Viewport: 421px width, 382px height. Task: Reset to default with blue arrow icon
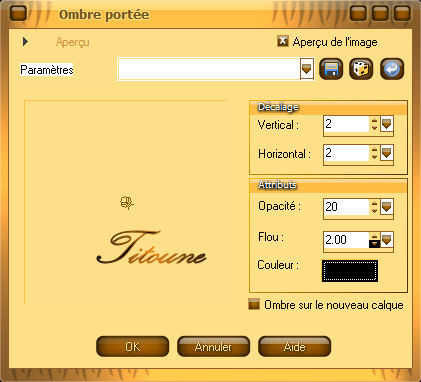tap(392, 69)
